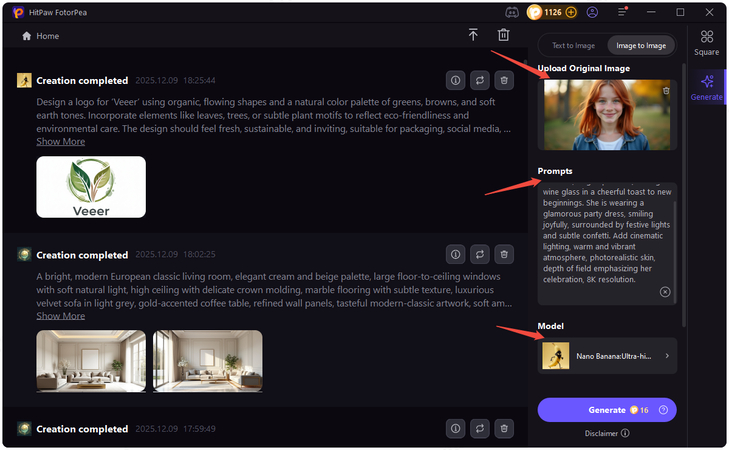Switch to the Image to Image tab
Viewport: 729px width, 450px height.
(641, 46)
